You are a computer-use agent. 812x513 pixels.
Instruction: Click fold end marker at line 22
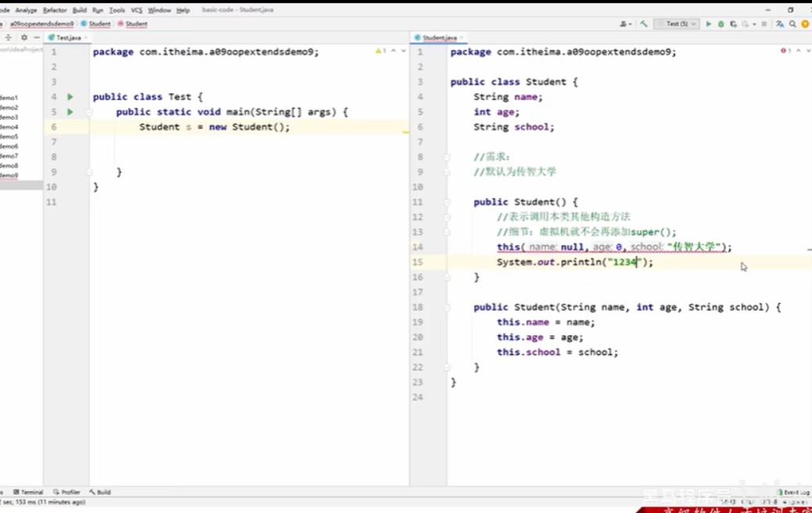click(x=447, y=367)
